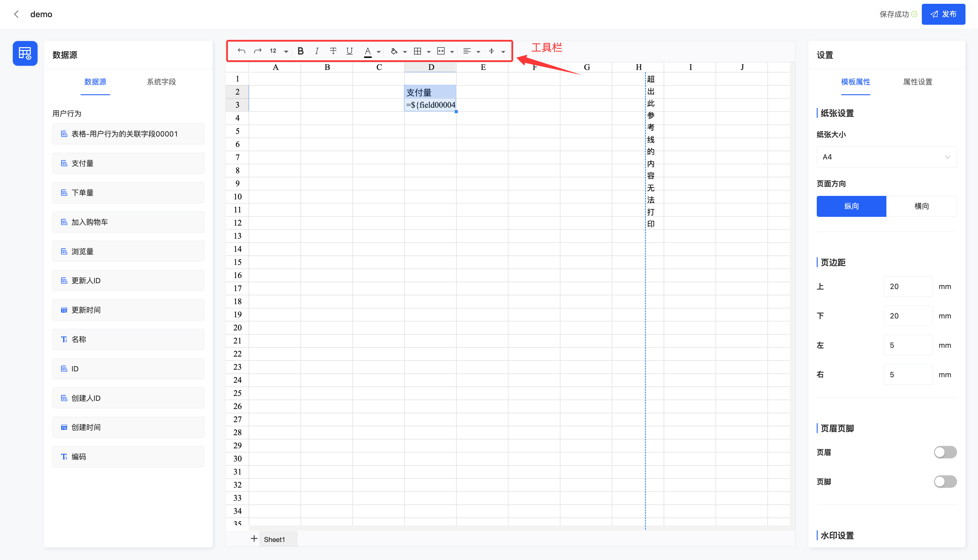Screen dimensions: 978x560
Task: Click the cell borders icon
Action: (x=417, y=51)
